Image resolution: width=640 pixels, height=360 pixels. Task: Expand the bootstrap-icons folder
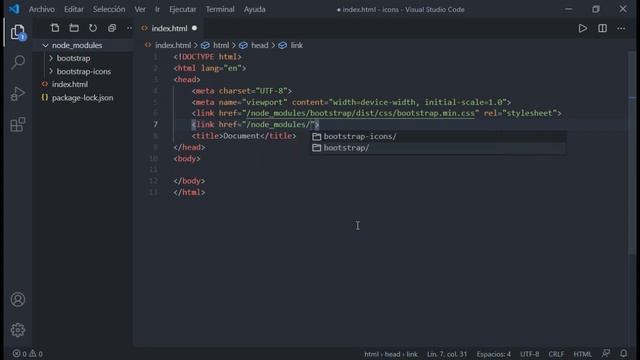coord(51,71)
